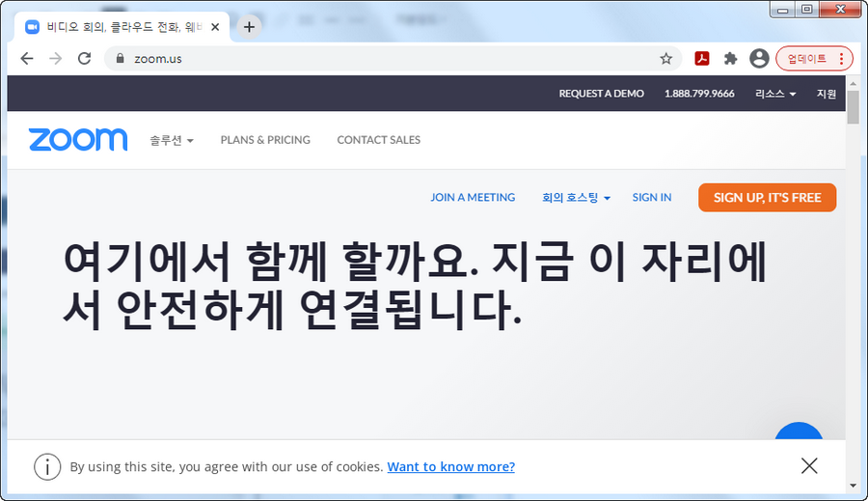Click SIGN IN
The height and width of the screenshot is (501, 868).
click(x=652, y=197)
